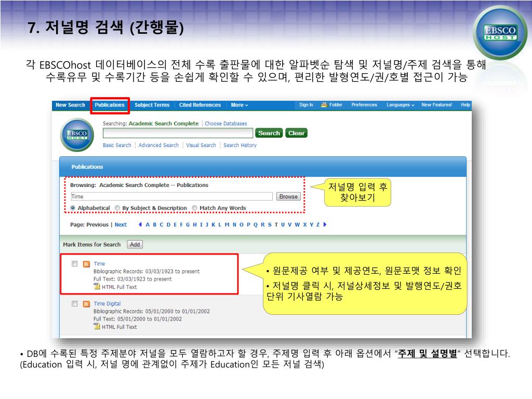The height and width of the screenshot is (399, 532).
Task: Click the RSS feed icon for Time
Action: [x=87, y=264]
